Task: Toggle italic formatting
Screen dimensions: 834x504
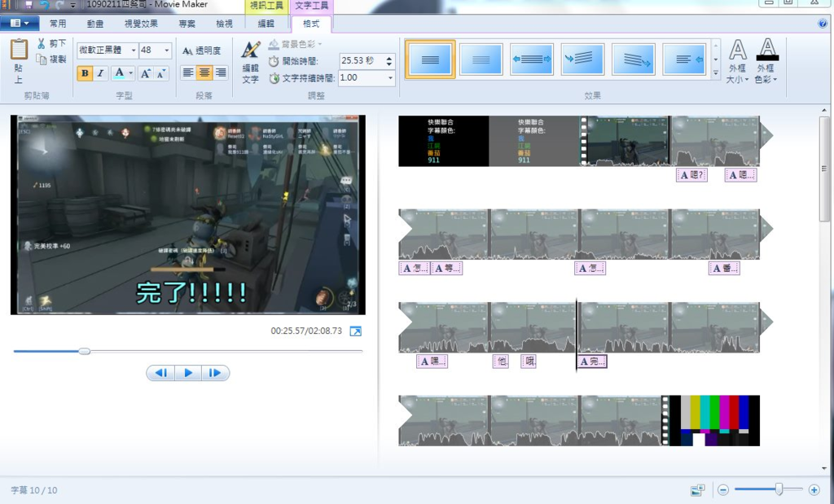Action: coord(100,73)
